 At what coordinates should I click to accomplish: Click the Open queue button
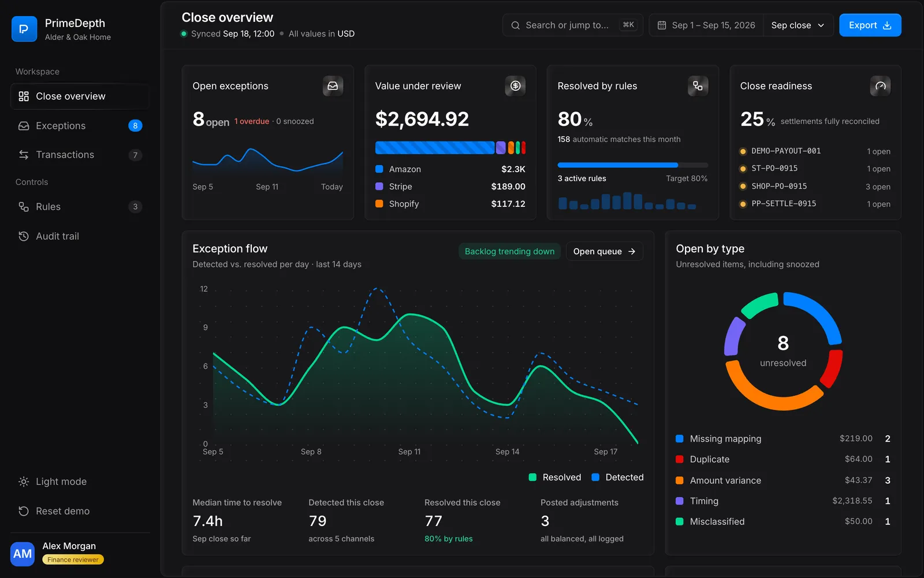click(604, 251)
